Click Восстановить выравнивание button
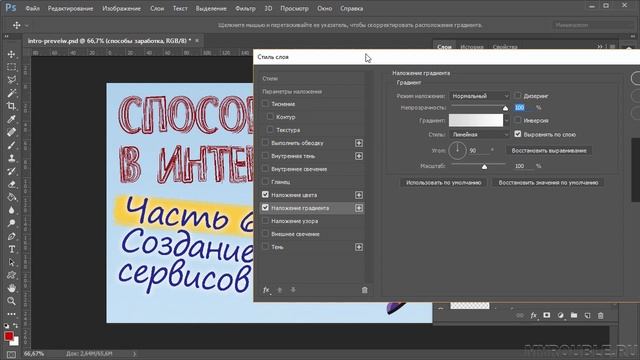This screenshot has height=360, width=640. pyautogui.click(x=549, y=151)
